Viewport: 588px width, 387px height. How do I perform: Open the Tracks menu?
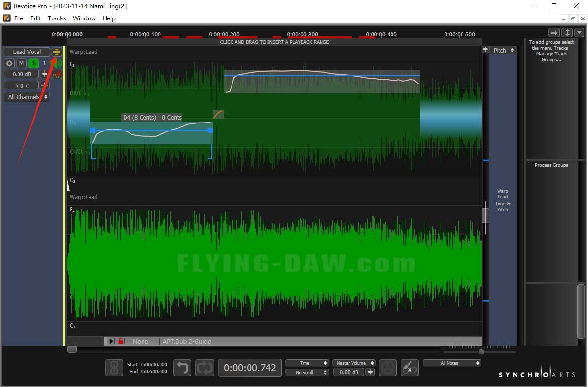pyautogui.click(x=57, y=18)
